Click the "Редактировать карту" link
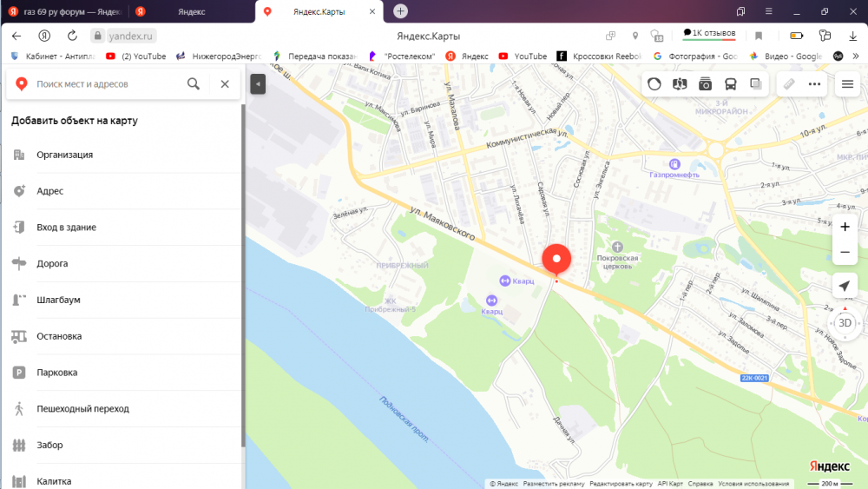Screen dimensions: 868x489 click(x=621, y=484)
